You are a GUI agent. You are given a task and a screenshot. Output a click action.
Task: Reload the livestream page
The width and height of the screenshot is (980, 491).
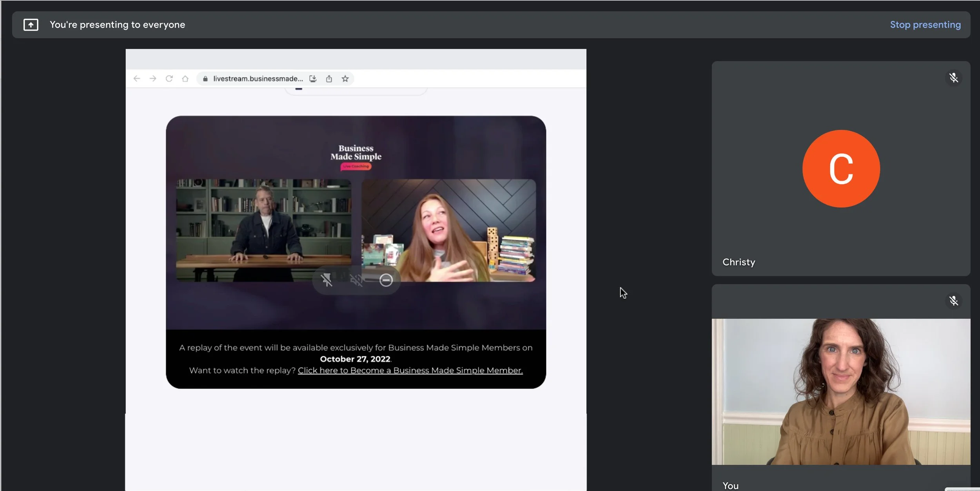(x=169, y=79)
